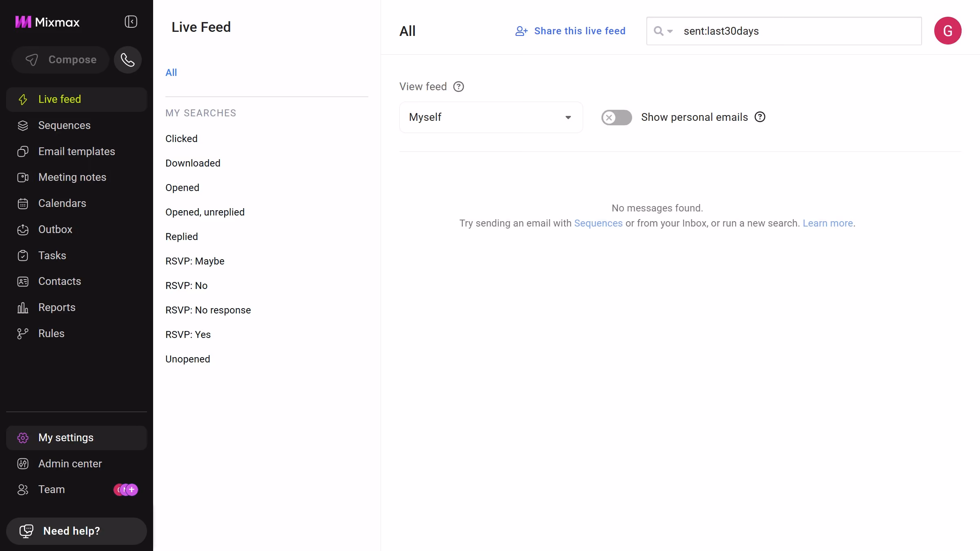Viewport: 980px width, 551px height.
Task: Open Email templates from the sidebar
Action: (76, 151)
